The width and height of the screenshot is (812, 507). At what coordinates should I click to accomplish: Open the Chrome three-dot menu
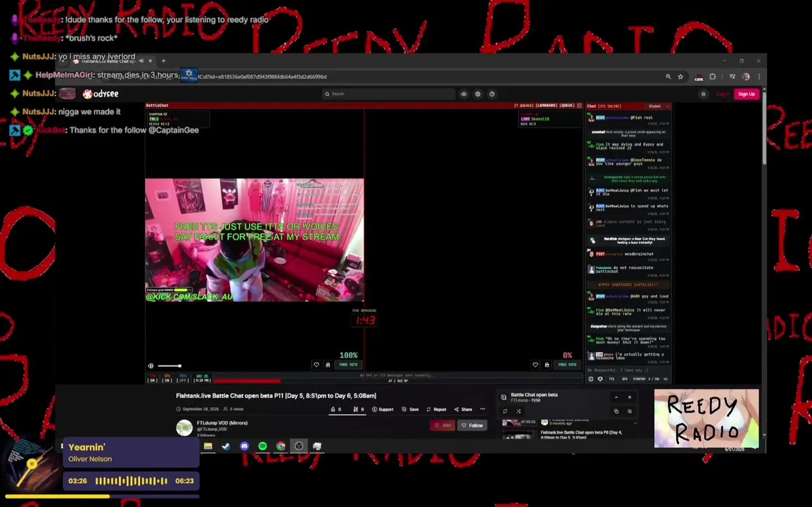tap(759, 77)
